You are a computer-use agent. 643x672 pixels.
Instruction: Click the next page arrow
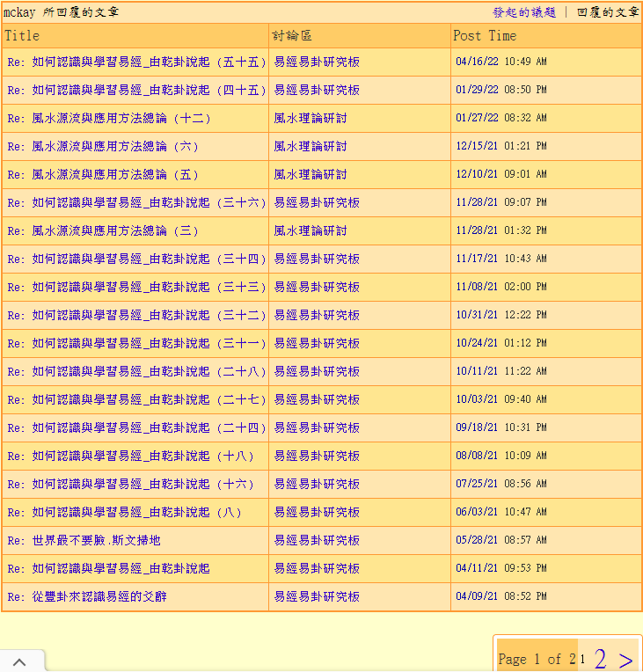tap(625, 659)
